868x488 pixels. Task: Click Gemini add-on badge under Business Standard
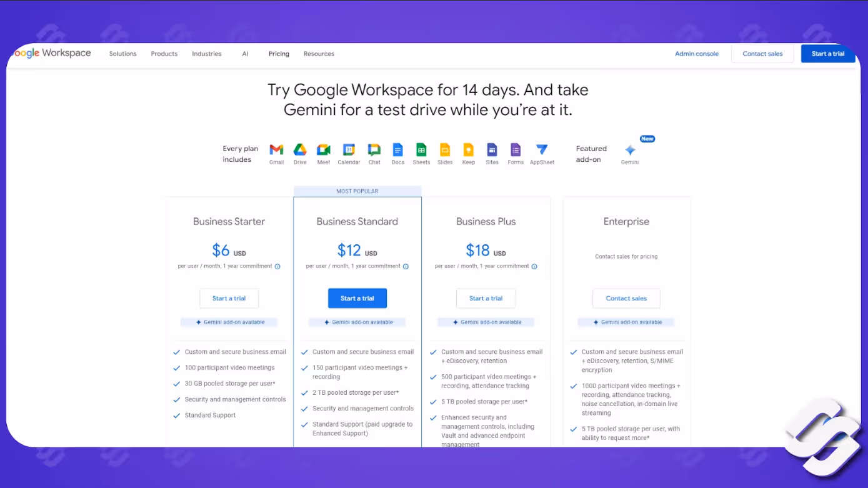pyautogui.click(x=357, y=322)
